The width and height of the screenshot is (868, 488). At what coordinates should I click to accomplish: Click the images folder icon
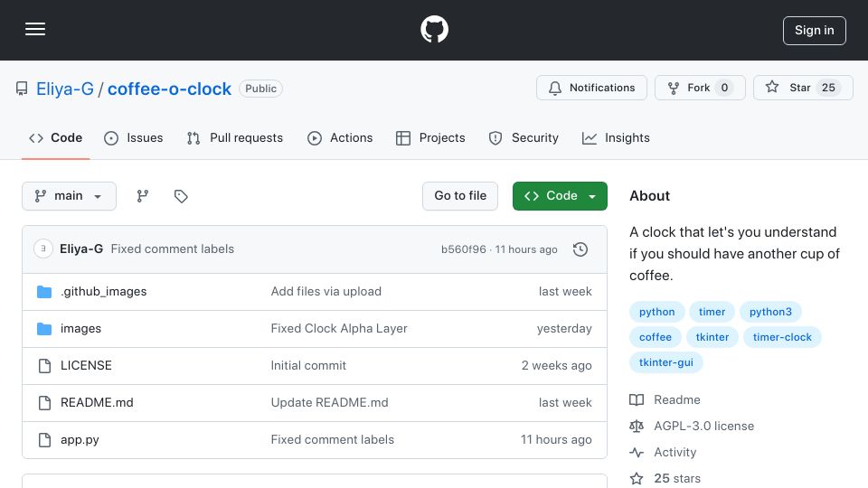[x=44, y=329]
